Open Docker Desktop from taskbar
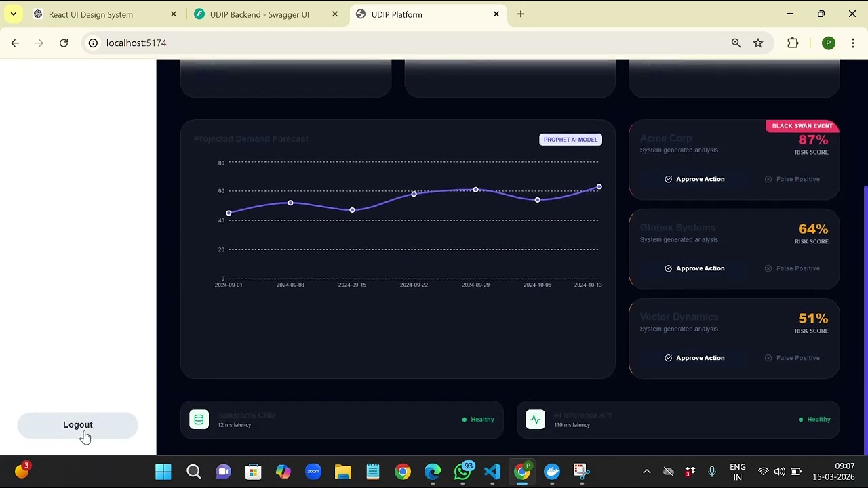868x488 pixels. (552, 472)
